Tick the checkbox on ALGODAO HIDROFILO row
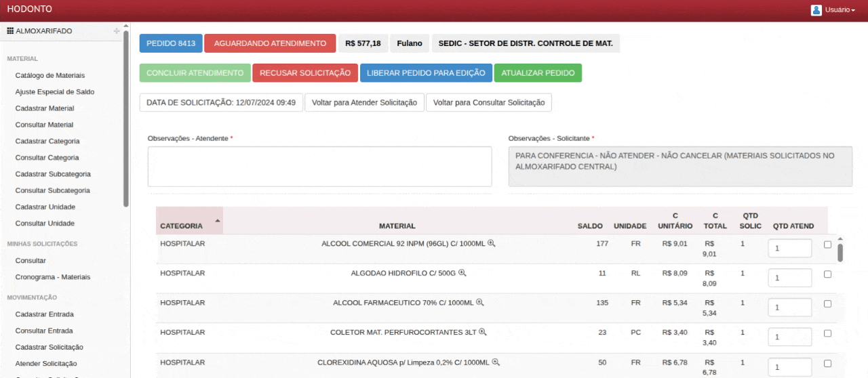Image resolution: width=868 pixels, height=378 pixels. 827,274
